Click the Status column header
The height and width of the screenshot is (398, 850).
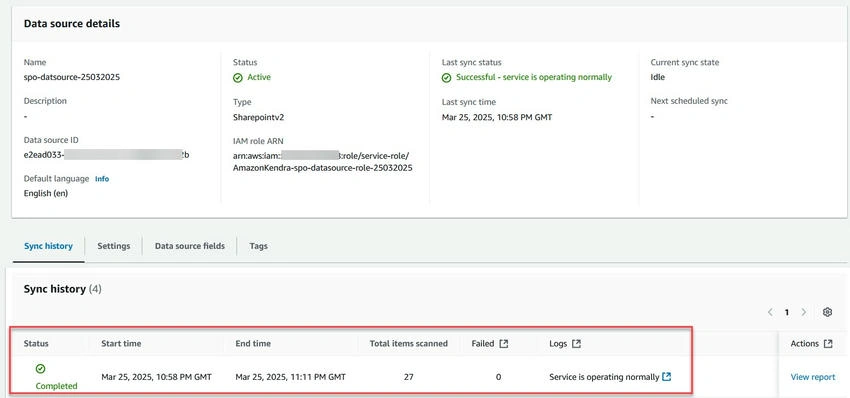(x=36, y=343)
